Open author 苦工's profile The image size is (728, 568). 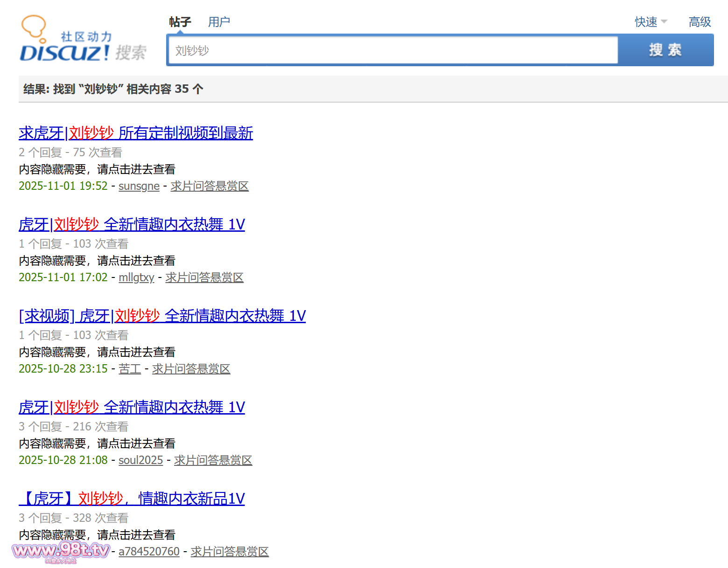130,369
